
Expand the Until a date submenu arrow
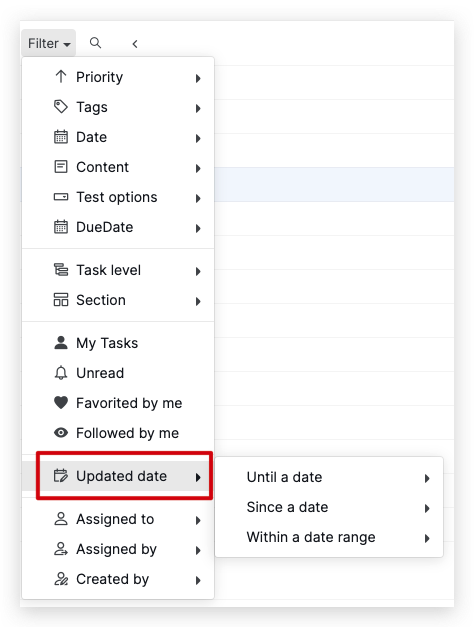427,478
